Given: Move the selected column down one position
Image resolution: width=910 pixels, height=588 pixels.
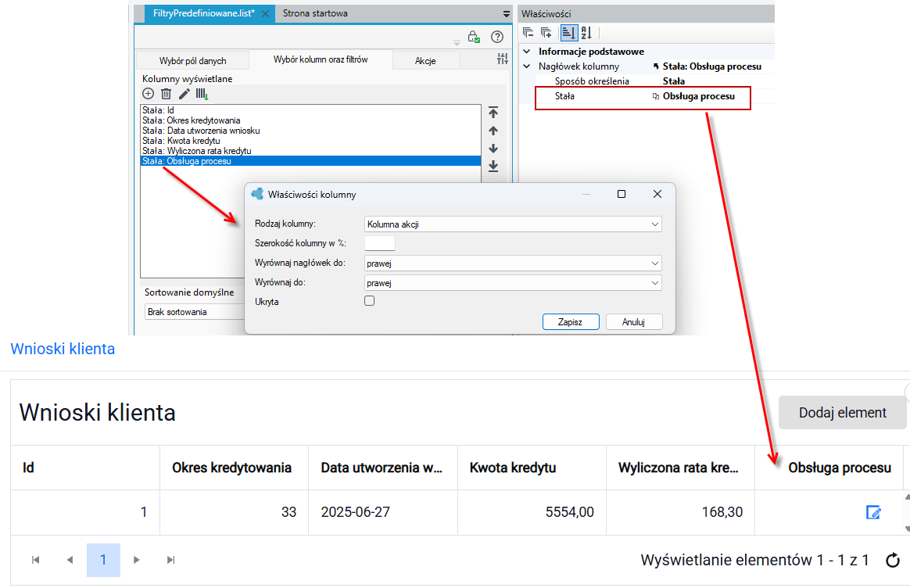Looking at the screenshot, I should click(x=493, y=149).
